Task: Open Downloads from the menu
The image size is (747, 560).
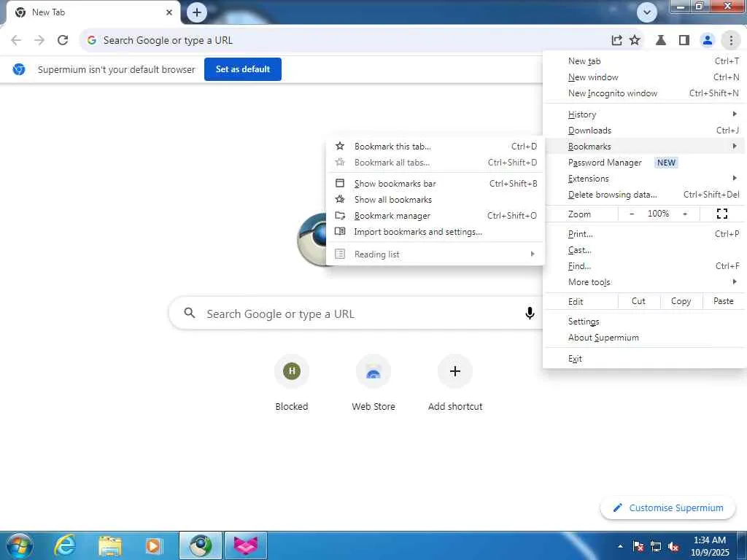Action: (645, 131)
